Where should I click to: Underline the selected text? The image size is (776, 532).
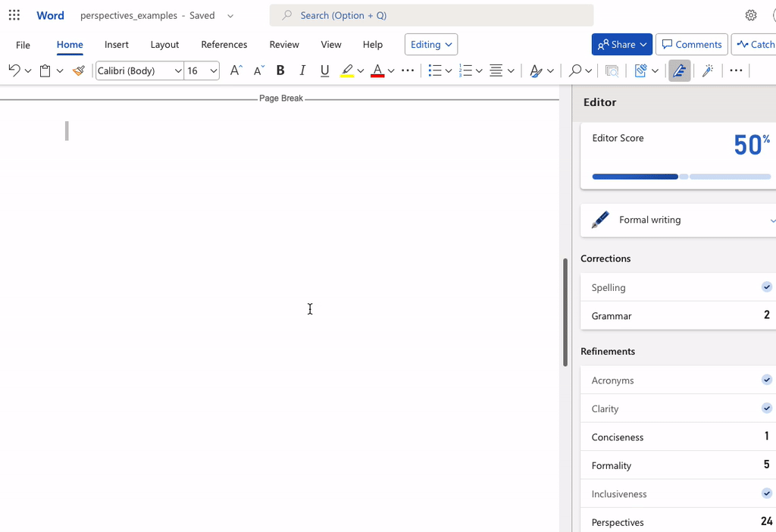(324, 70)
